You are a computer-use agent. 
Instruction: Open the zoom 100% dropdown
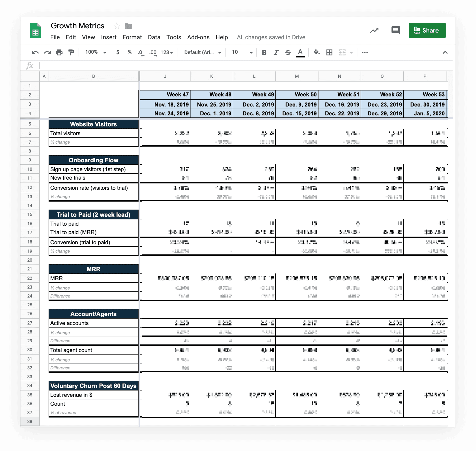[96, 52]
